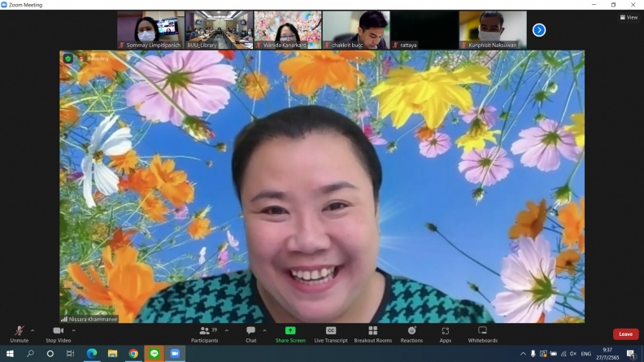Stop Video camera toggle
Screen dimensions: 644x362
pos(57,333)
